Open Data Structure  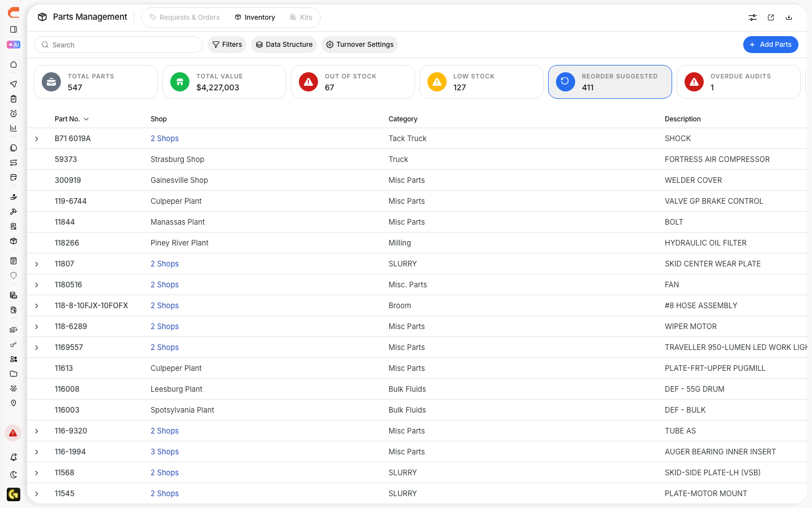(284, 45)
